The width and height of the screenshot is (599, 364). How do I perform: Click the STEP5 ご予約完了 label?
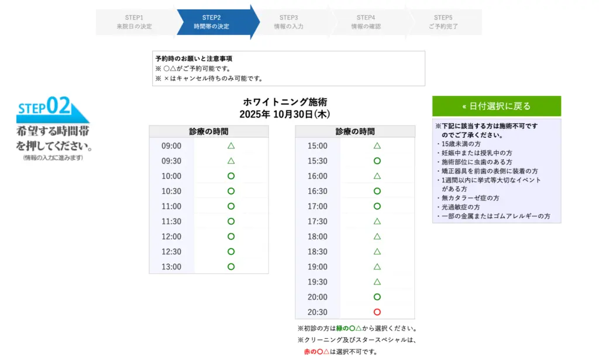pos(443,22)
